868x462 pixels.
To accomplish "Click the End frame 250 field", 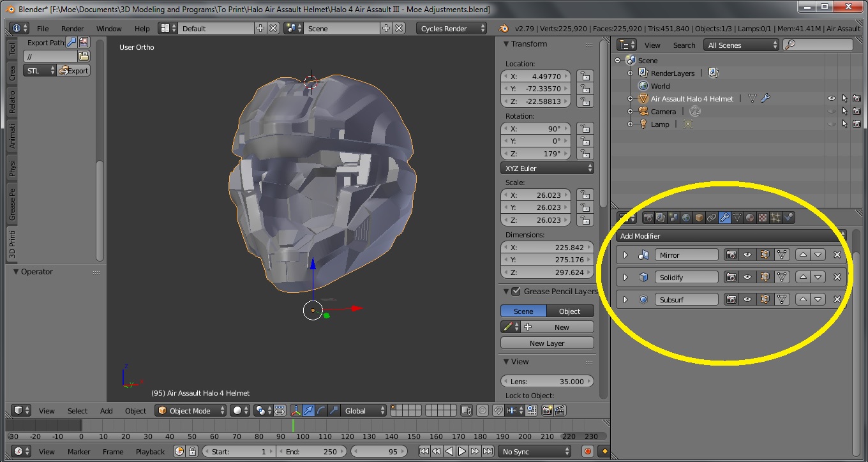I will tap(313, 451).
